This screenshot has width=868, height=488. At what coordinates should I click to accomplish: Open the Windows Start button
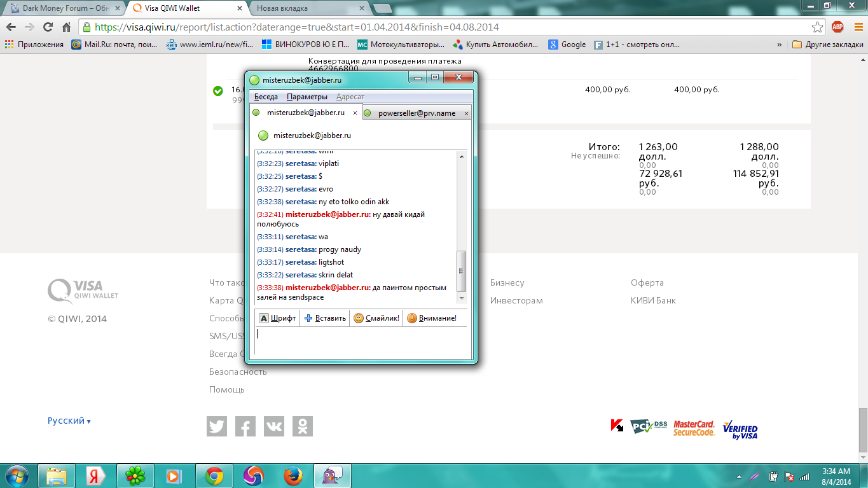tap(16, 476)
